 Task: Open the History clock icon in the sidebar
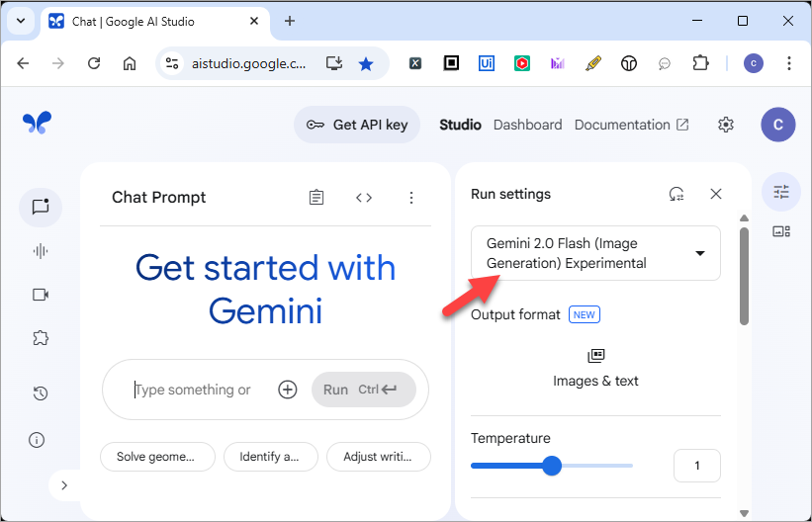pyautogui.click(x=41, y=393)
